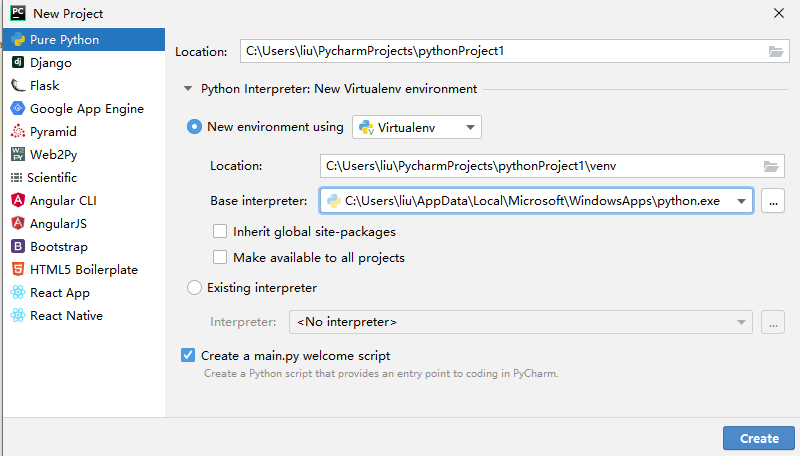Select the Web2Py project icon
Viewport: 800px width, 456px height.
click(x=18, y=155)
